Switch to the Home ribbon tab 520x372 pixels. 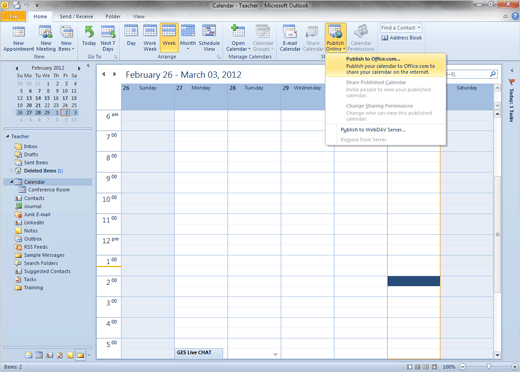[40, 16]
